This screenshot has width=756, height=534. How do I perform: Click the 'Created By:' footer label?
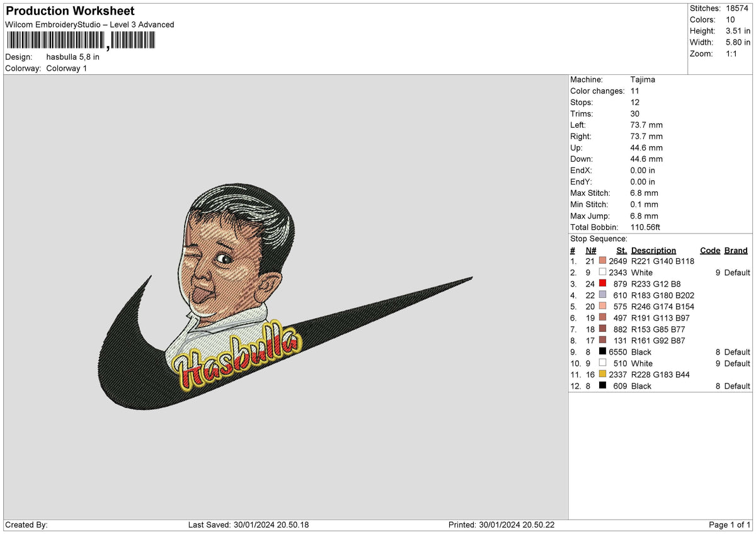pyautogui.click(x=26, y=525)
